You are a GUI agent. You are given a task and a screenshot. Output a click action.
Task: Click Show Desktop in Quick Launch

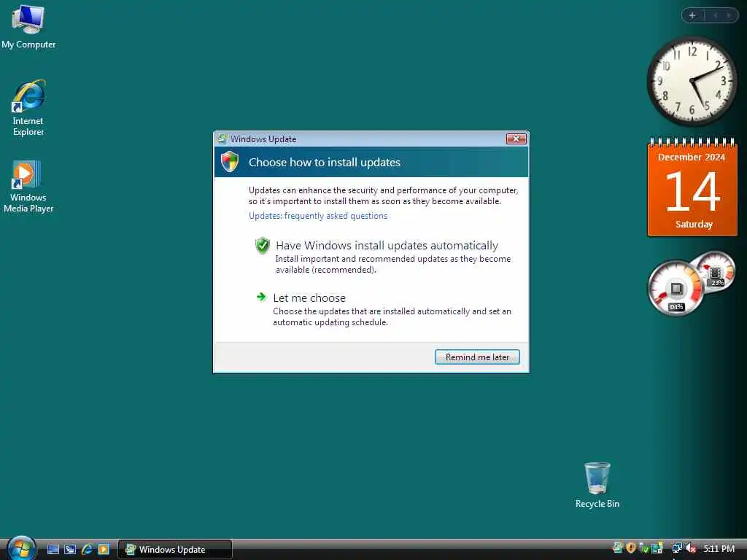pyautogui.click(x=53, y=549)
